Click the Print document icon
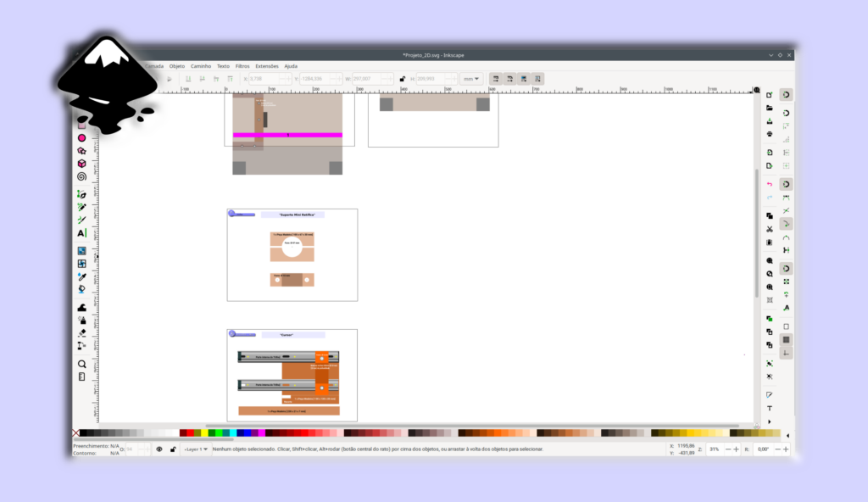 point(770,134)
